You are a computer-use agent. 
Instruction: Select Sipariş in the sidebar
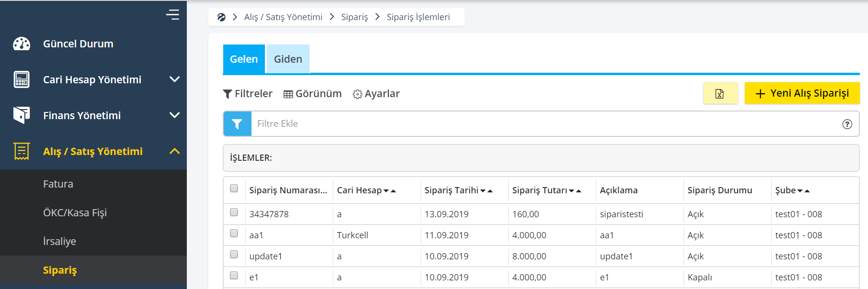click(x=60, y=270)
